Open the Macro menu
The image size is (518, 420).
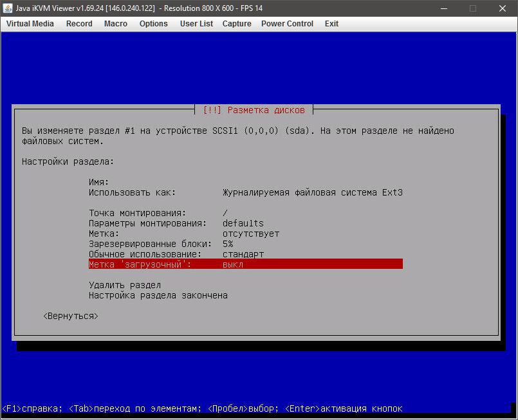pyautogui.click(x=116, y=24)
